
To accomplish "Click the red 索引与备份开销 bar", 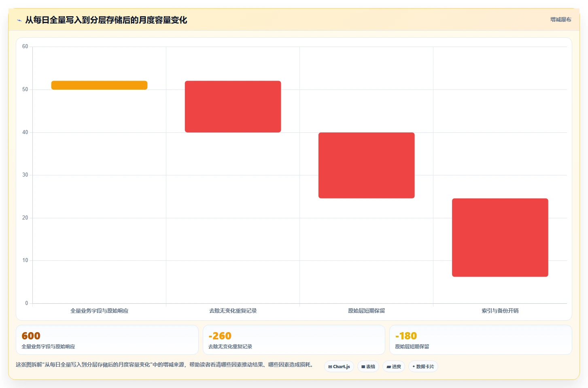I will (x=500, y=237).
